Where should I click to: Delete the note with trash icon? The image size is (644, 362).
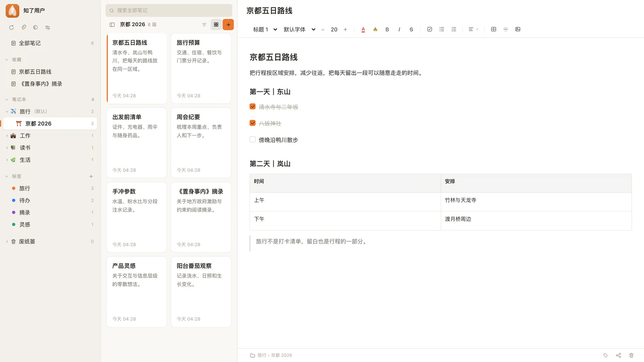pyautogui.click(x=631, y=355)
